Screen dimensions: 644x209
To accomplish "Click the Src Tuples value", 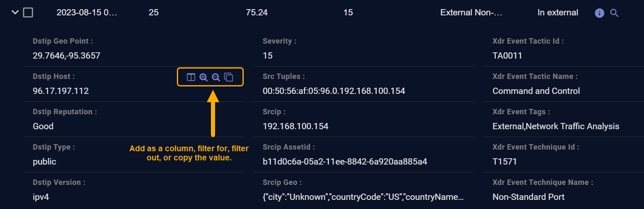I will click(333, 91).
